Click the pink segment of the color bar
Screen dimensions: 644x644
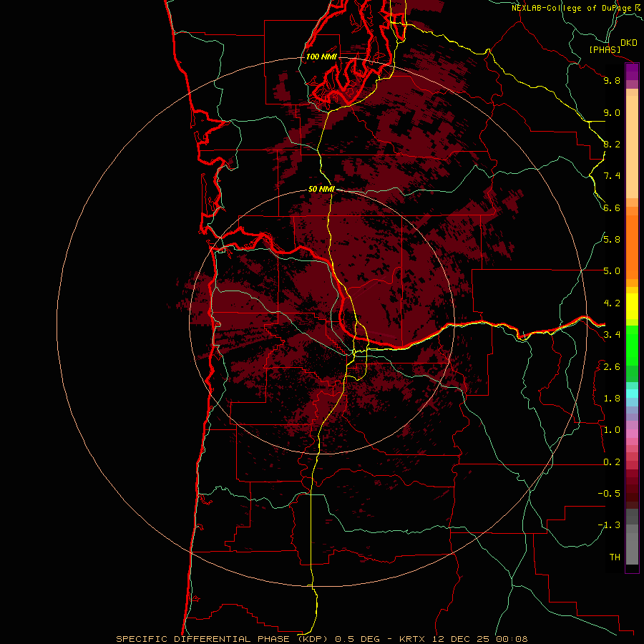632,434
